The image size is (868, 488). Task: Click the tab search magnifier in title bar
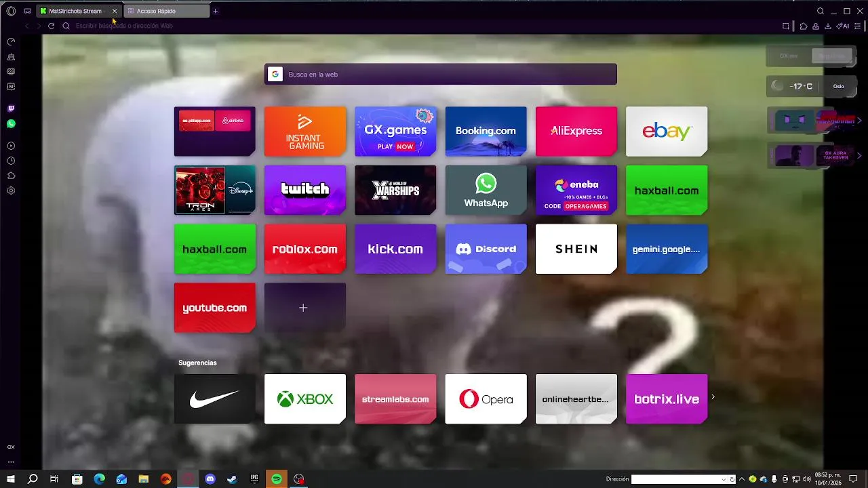point(821,11)
